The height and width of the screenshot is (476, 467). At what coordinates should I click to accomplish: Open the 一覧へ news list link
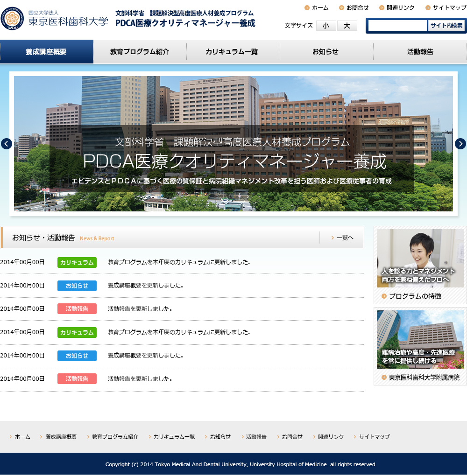pos(342,238)
